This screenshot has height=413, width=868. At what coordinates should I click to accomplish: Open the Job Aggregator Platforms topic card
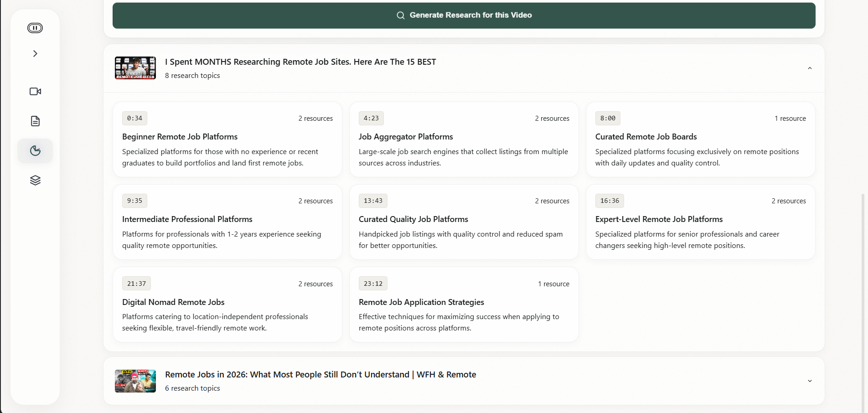coord(464,139)
